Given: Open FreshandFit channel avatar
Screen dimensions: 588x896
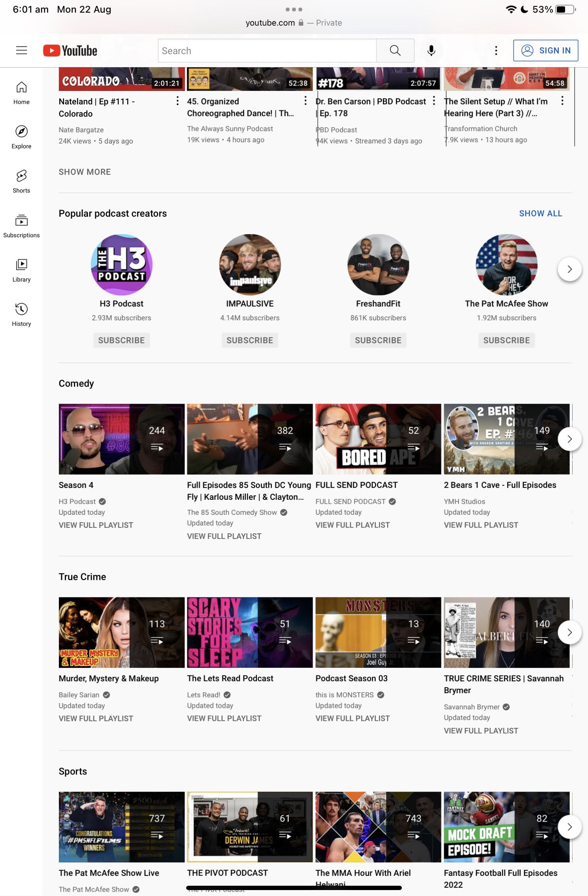Looking at the screenshot, I should (x=378, y=265).
